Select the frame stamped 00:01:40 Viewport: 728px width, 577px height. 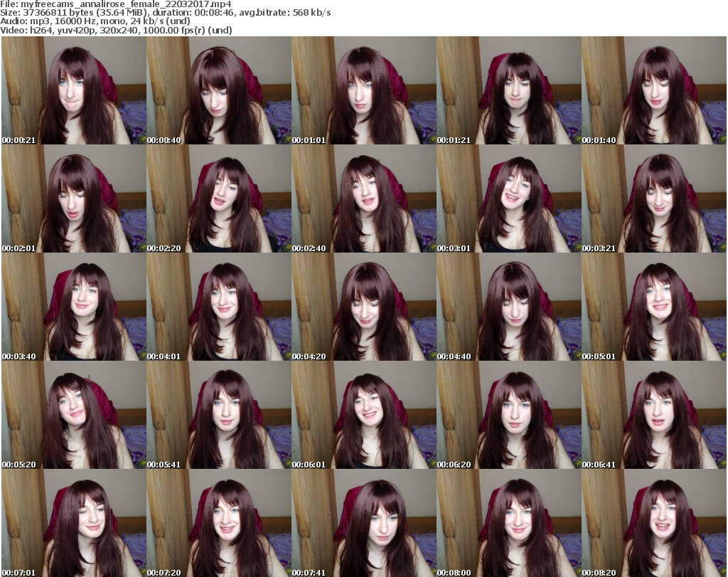coord(654,90)
